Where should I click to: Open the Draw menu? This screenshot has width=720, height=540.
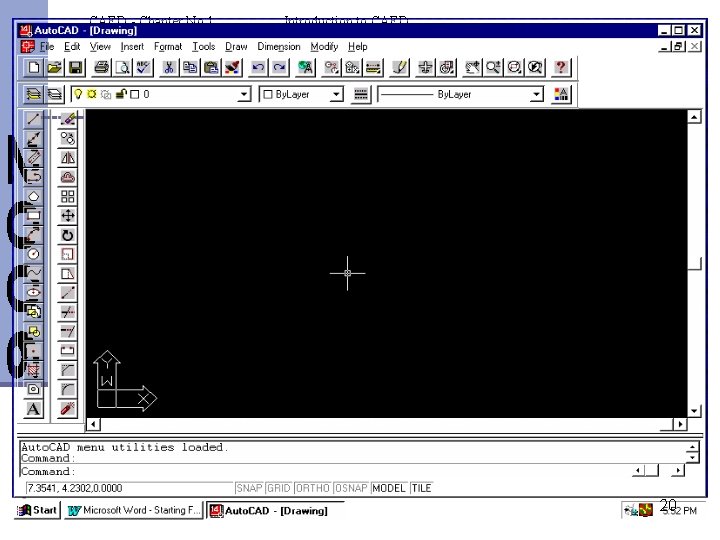[236, 46]
